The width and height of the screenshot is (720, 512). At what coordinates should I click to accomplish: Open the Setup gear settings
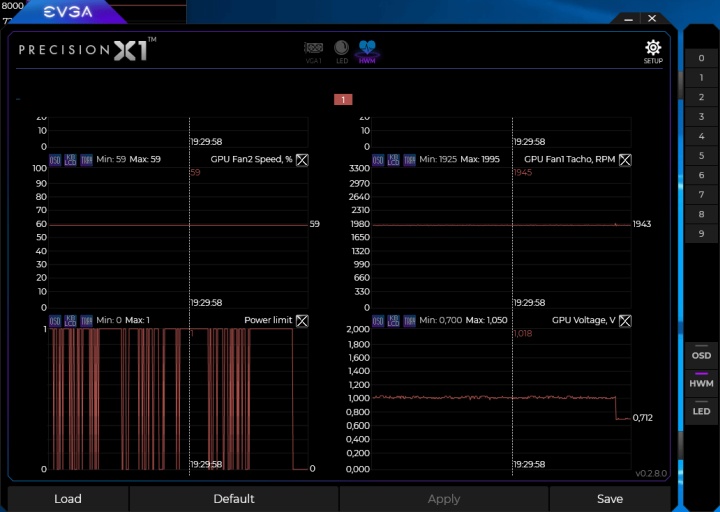point(653,52)
